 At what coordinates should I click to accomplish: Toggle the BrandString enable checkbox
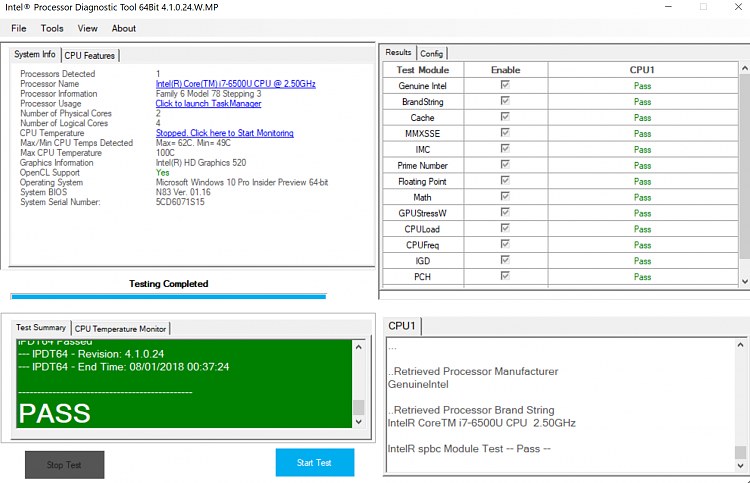click(505, 100)
